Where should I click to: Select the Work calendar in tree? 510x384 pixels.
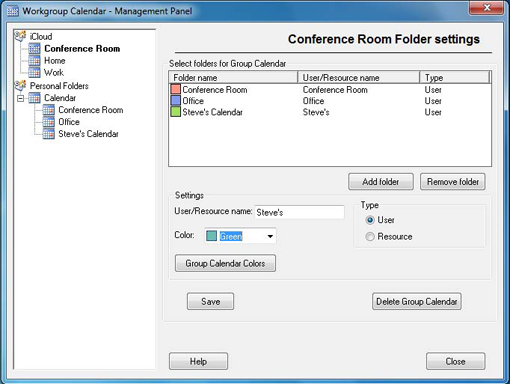click(54, 73)
